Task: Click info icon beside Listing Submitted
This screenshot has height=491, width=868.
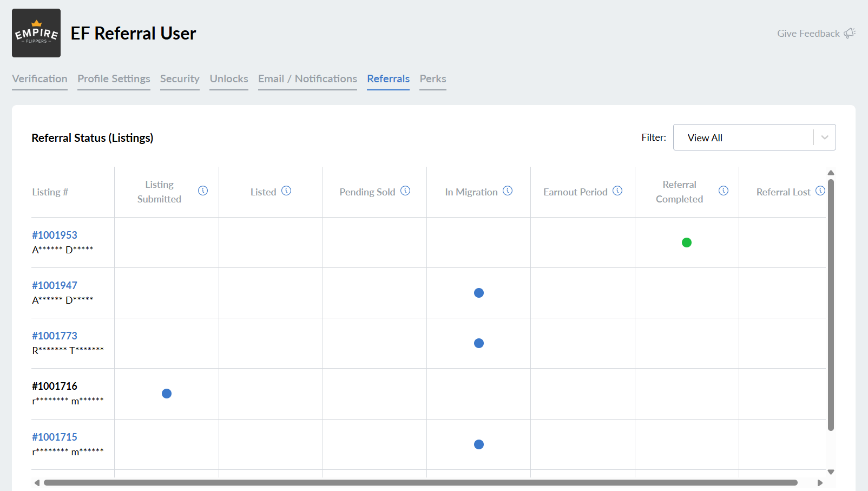Action: tap(203, 191)
